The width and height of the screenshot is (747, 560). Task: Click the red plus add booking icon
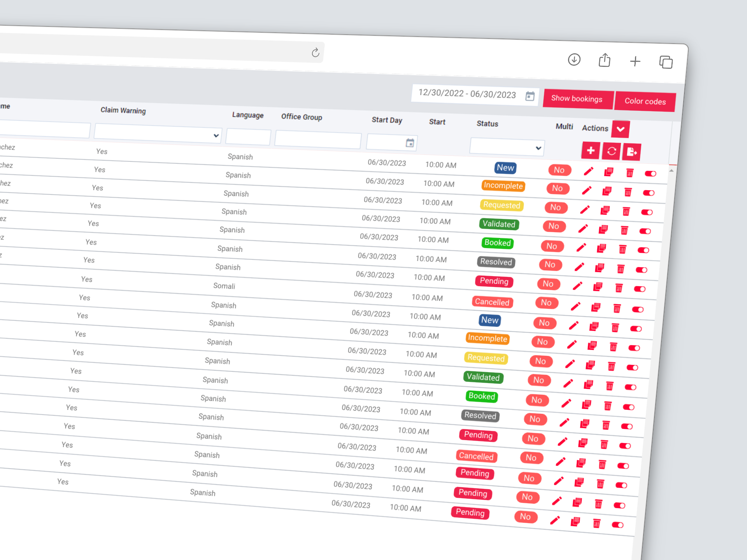pyautogui.click(x=591, y=150)
